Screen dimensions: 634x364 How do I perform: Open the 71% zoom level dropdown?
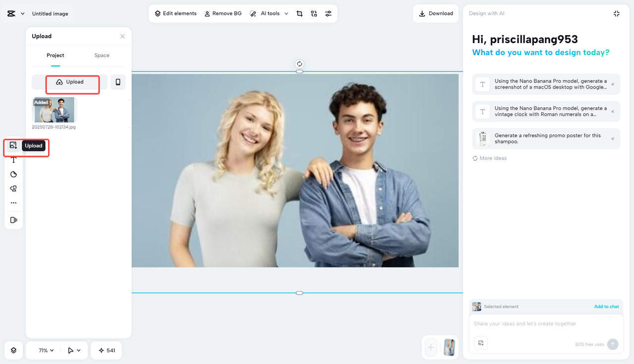(x=46, y=351)
